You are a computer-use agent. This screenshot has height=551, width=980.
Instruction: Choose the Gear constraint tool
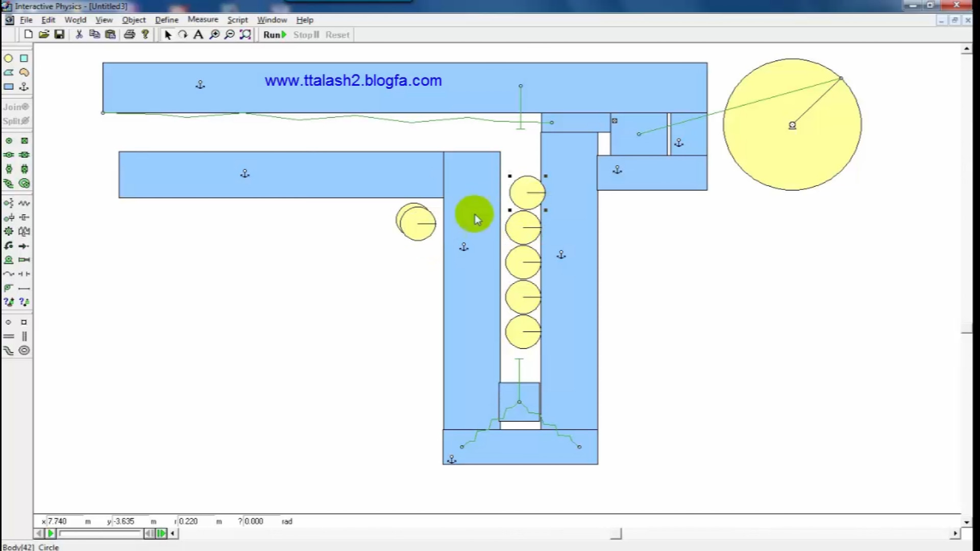(9, 232)
